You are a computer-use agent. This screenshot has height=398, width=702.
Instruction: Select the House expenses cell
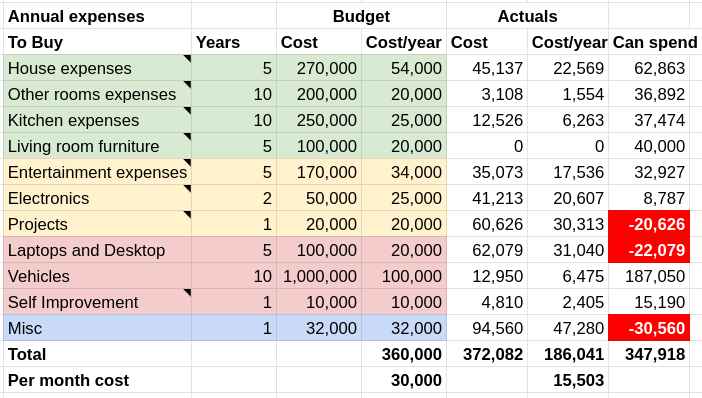(98, 68)
